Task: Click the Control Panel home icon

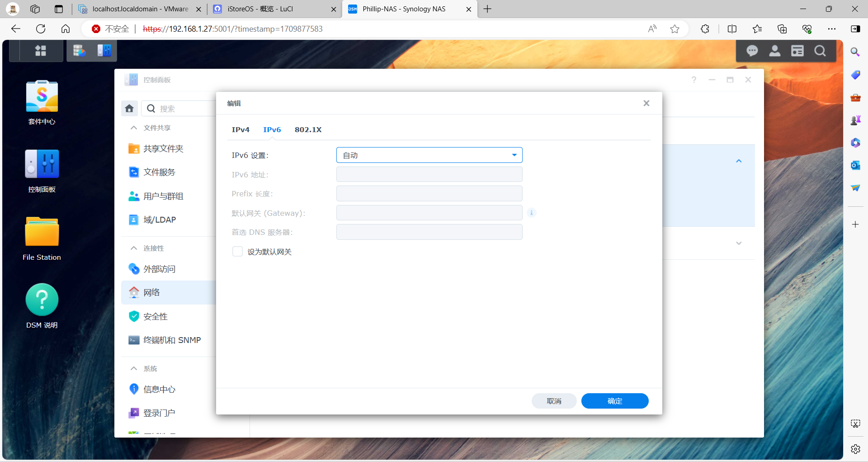Action: 129,109
